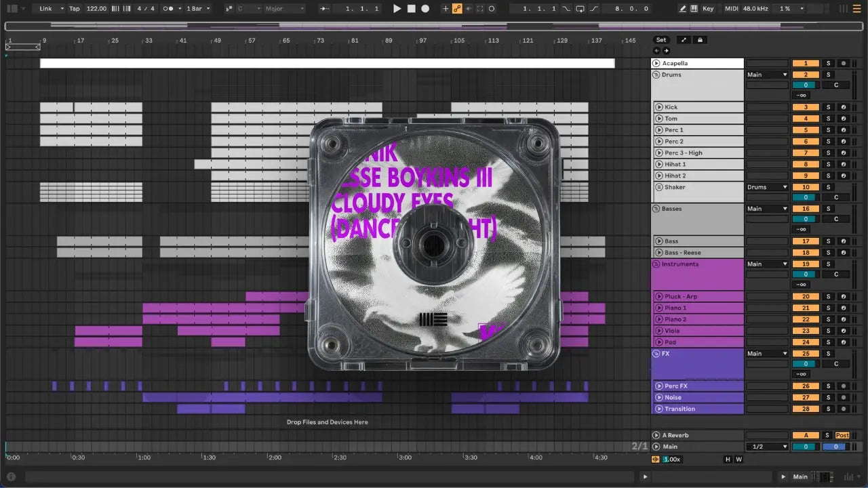Collapse the Drums group track

click(x=656, y=75)
